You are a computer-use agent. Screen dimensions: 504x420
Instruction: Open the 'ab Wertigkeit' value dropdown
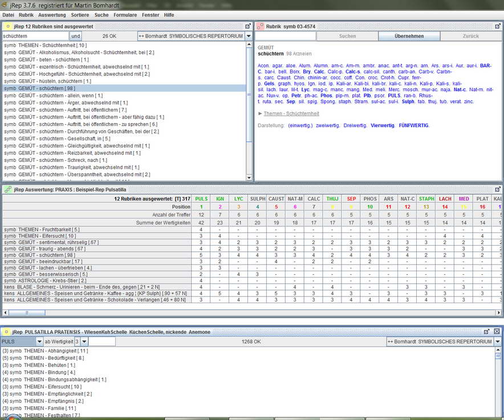(84, 341)
